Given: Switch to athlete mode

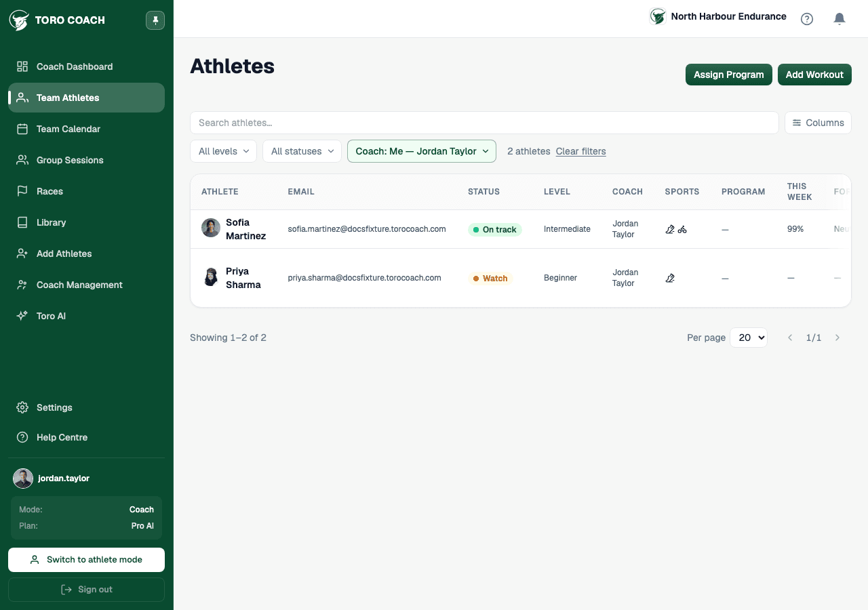Looking at the screenshot, I should point(87,560).
